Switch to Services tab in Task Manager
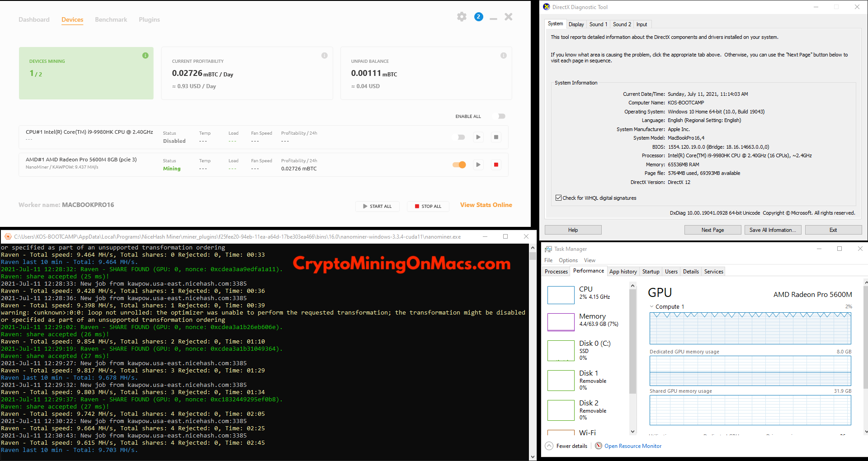 (714, 272)
